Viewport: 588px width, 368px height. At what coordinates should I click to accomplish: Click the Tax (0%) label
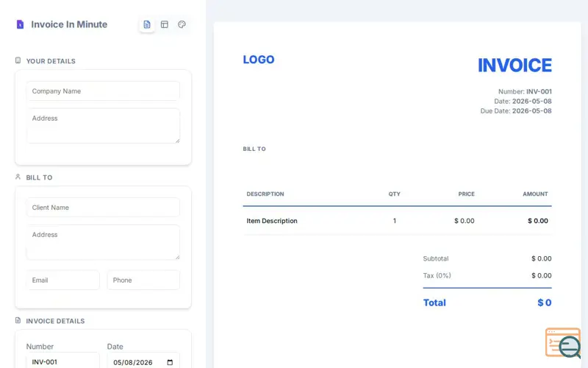(437, 275)
